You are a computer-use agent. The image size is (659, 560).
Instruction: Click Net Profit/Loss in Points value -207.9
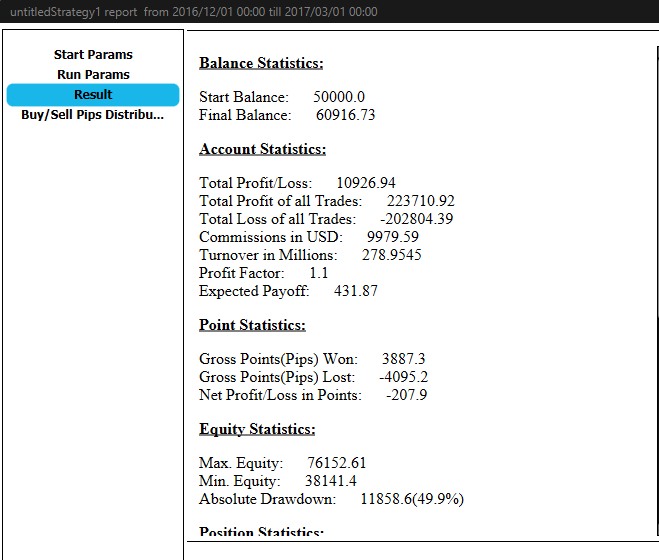pos(406,395)
